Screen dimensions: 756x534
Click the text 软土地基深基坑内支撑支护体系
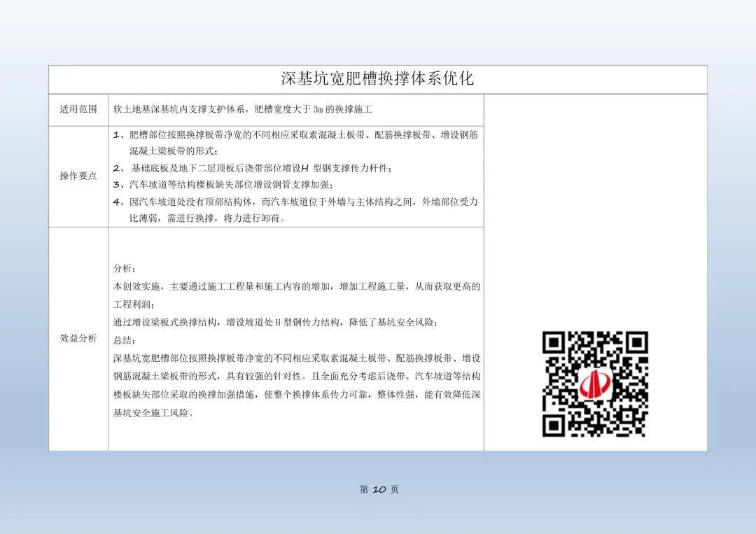click(179, 109)
